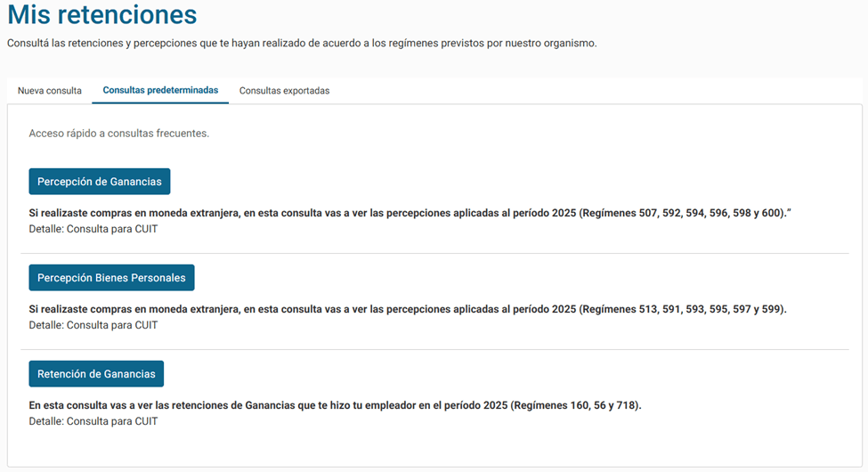Click the Percepción de Ganancias button
This screenshot has width=868, height=472.
(100, 182)
